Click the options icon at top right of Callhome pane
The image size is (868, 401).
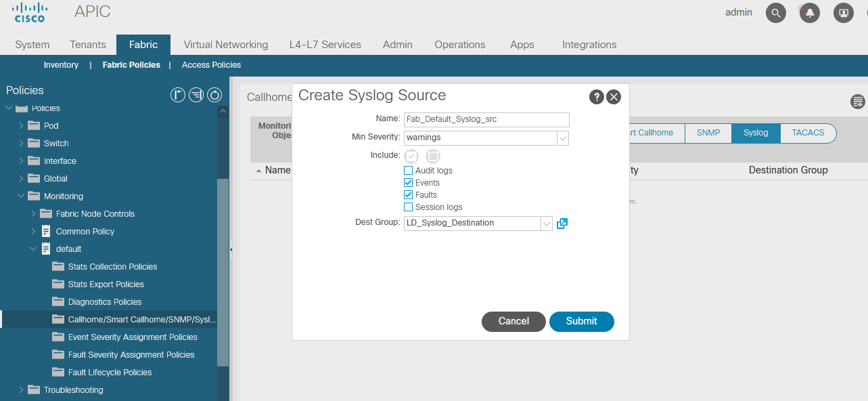pos(857,102)
